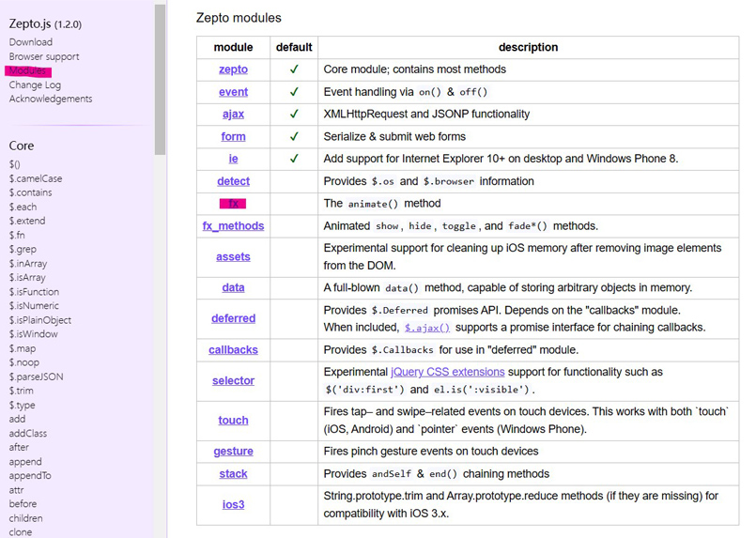Open the ie module link
This screenshot has height=538, width=756.
tap(233, 159)
